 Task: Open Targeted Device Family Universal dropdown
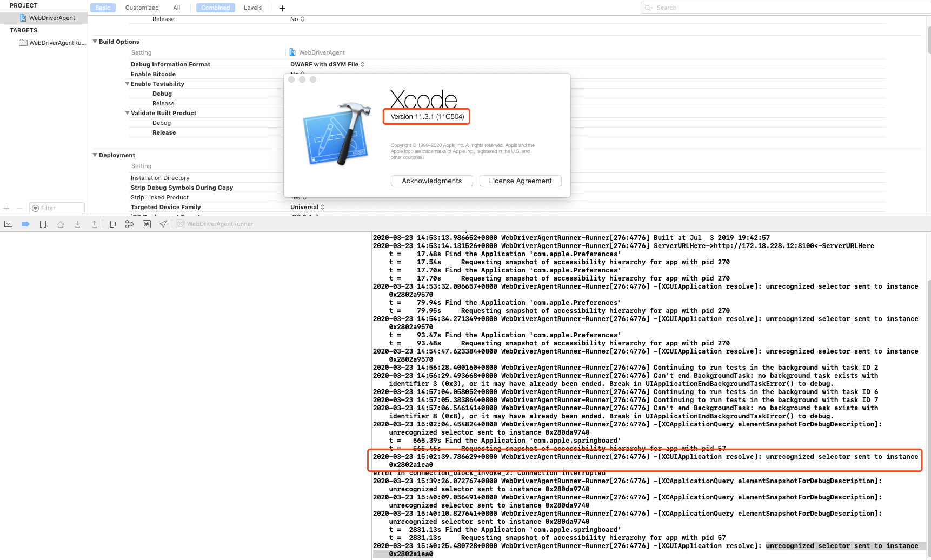tap(308, 207)
